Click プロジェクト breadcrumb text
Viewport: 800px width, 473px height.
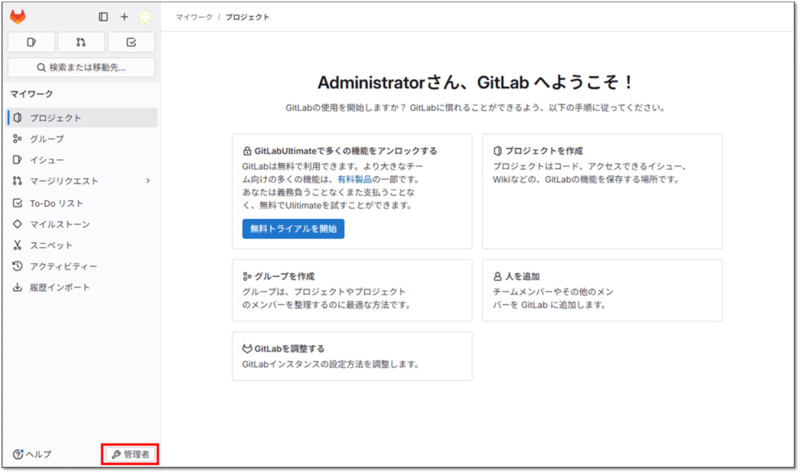click(x=247, y=17)
